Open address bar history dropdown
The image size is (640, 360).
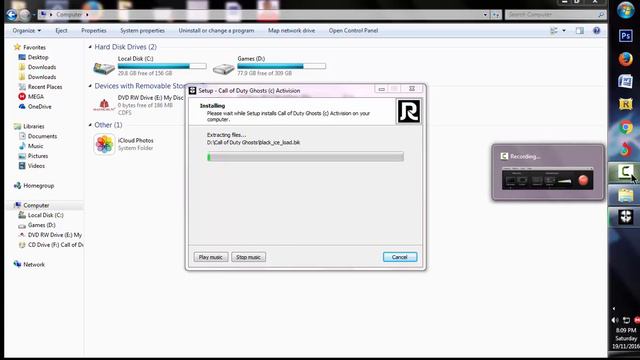click(485, 15)
